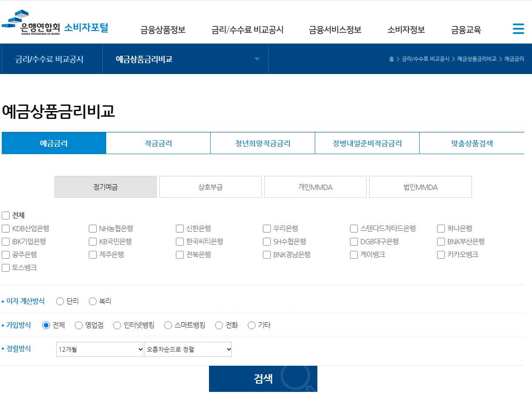
Task: Expand the 12개월 term dropdown
Action: click(x=99, y=349)
